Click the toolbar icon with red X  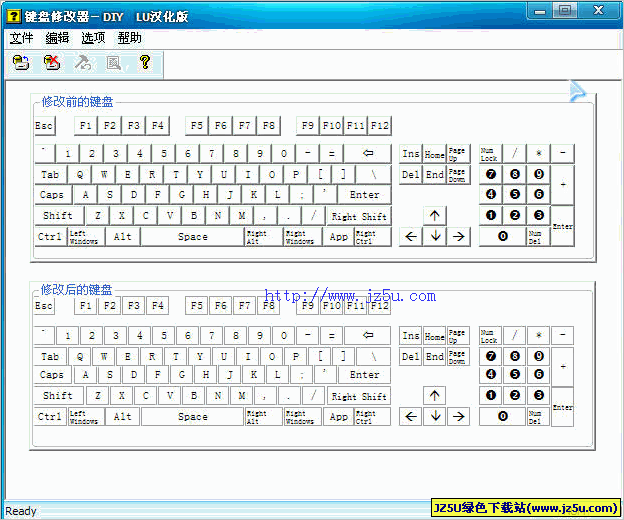pos(52,63)
